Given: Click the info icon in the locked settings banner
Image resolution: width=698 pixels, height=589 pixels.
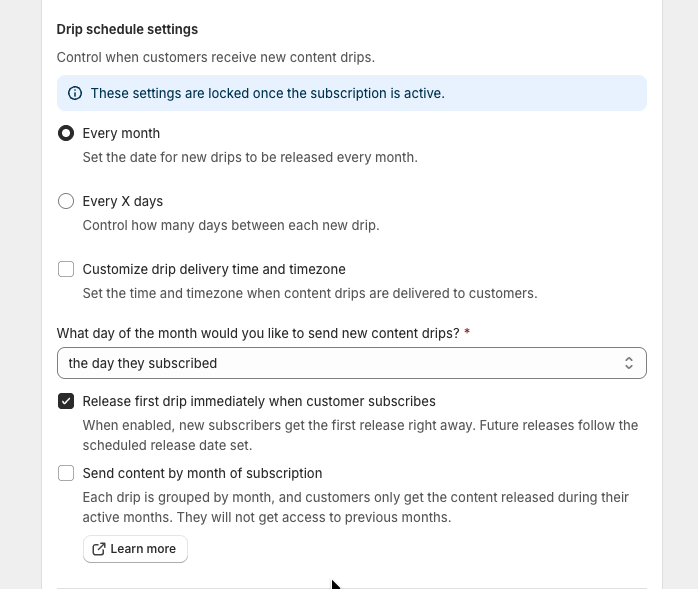Looking at the screenshot, I should [x=74, y=93].
